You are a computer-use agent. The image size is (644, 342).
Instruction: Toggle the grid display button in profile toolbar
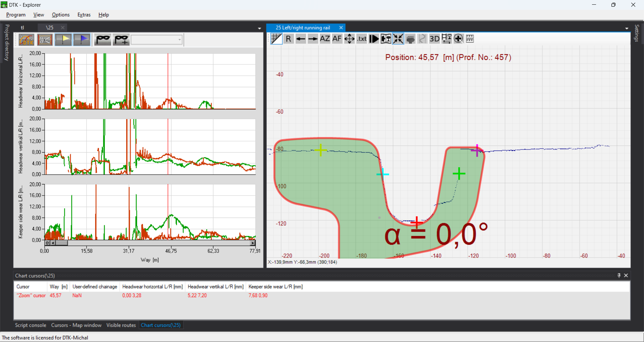click(276, 39)
